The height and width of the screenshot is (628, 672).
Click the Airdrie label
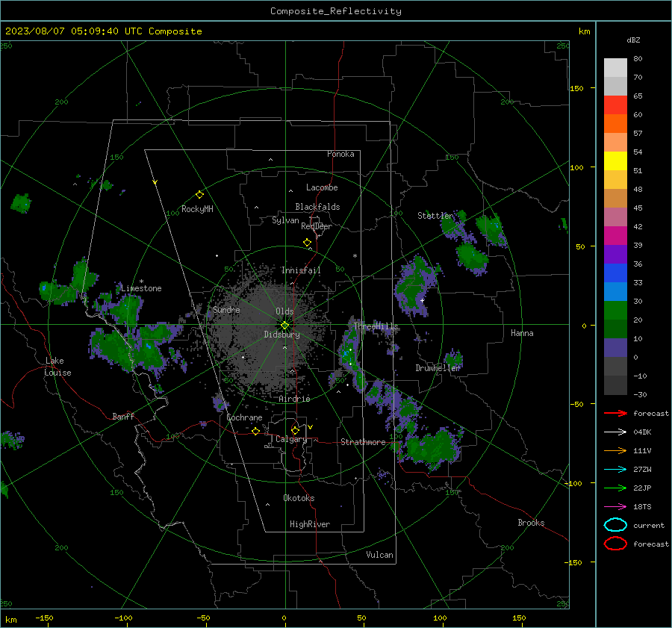294,399
